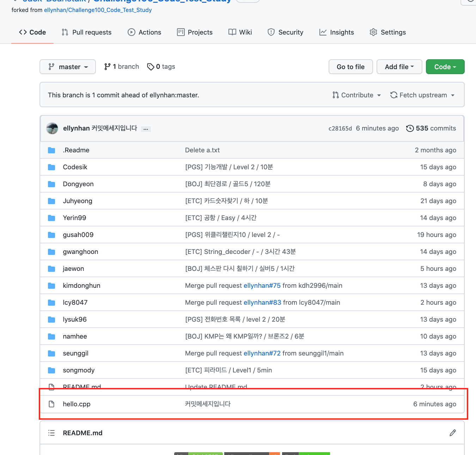Open README.md outline list icon
This screenshot has height=455, width=476.
coord(51,433)
